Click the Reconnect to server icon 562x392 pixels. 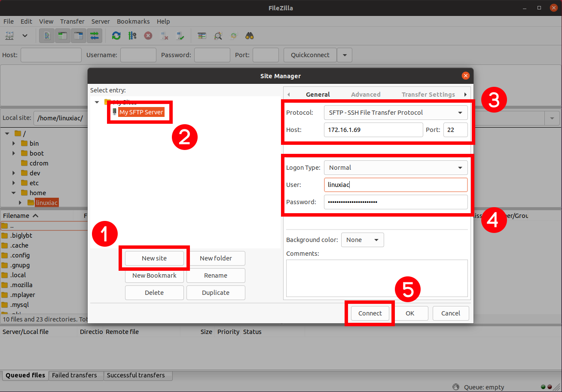pos(180,36)
